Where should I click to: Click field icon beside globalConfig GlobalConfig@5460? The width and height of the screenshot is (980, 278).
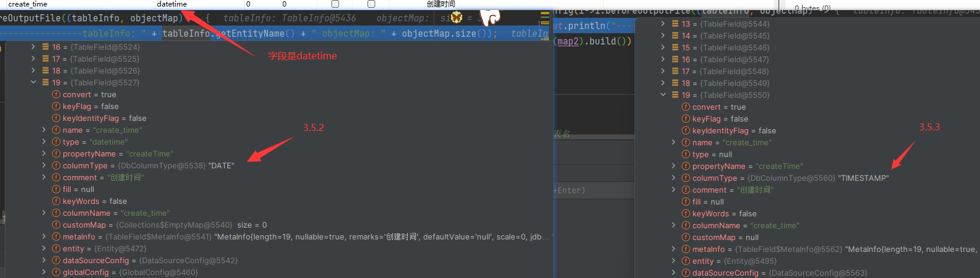tap(56, 272)
